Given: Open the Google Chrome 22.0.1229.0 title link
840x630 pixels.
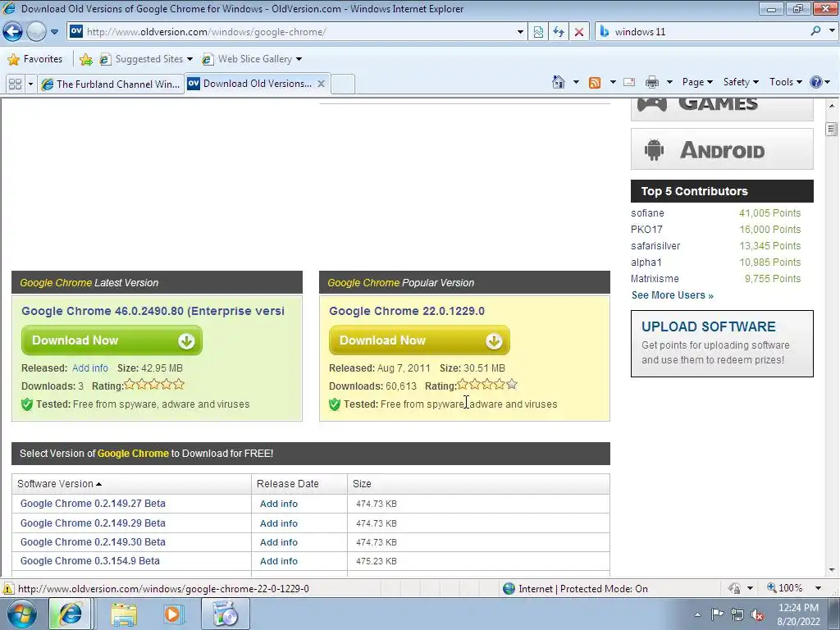Looking at the screenshot, I should (407, 311).
